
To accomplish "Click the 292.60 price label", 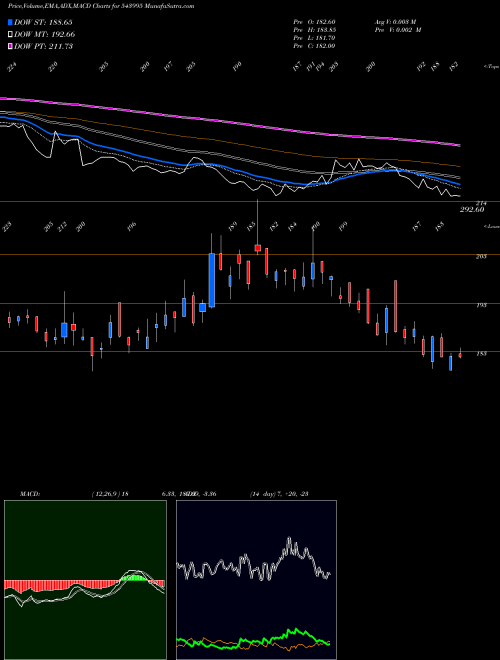I will point(472,209).
